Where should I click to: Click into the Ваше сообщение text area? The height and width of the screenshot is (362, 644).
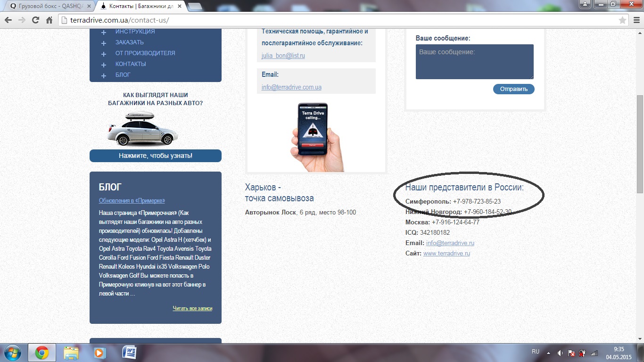[x=474, y=62]
